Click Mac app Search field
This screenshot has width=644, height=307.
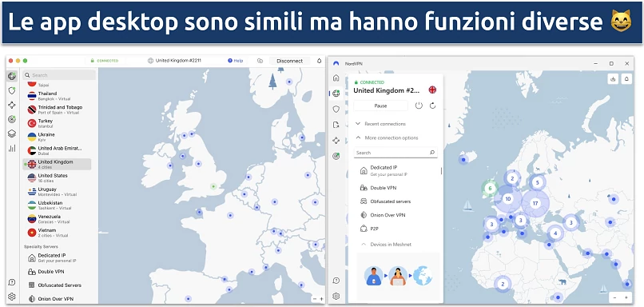click(59, 75)
